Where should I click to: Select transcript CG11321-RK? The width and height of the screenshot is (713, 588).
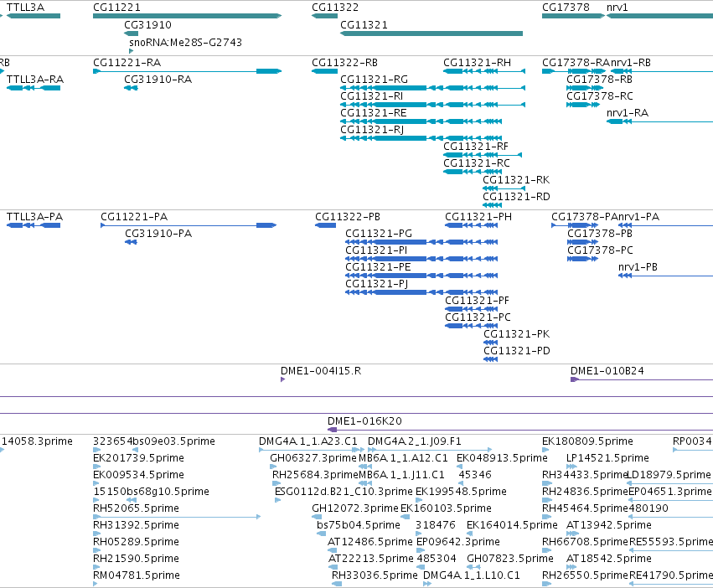click(x=516, y=180)
